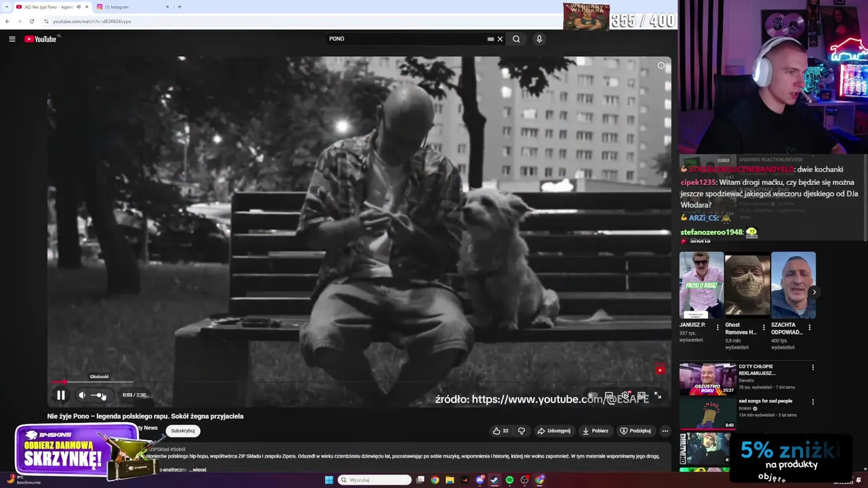
Task: Open options for CO TY CHŁOPIE REKLAMUJESZ
Action: coord(813,367)
